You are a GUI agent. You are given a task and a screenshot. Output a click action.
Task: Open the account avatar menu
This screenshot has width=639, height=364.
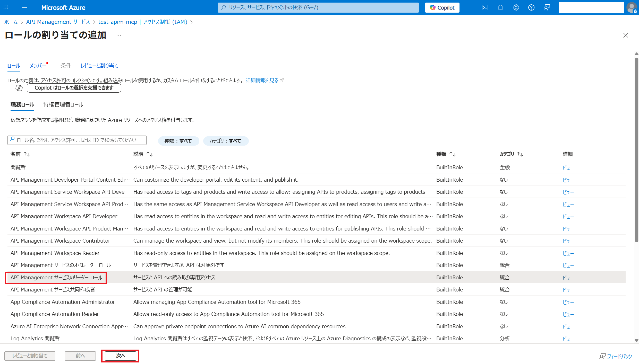coord(632,7)
